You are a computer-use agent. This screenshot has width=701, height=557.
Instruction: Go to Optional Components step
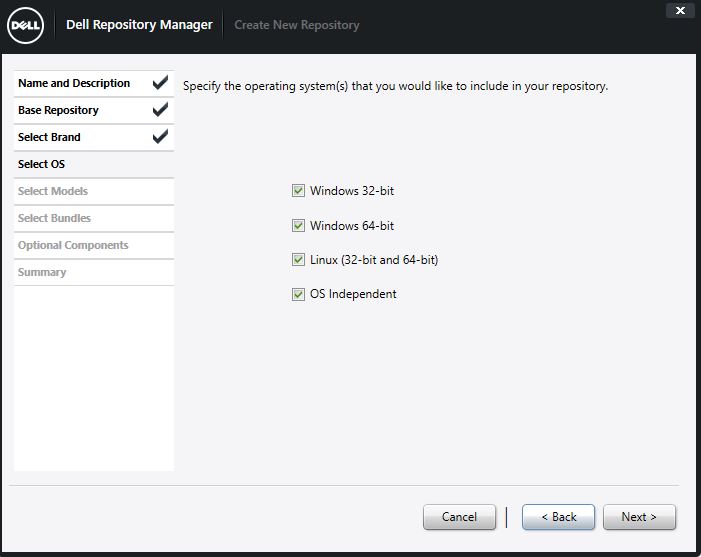[x=94, y=245]
